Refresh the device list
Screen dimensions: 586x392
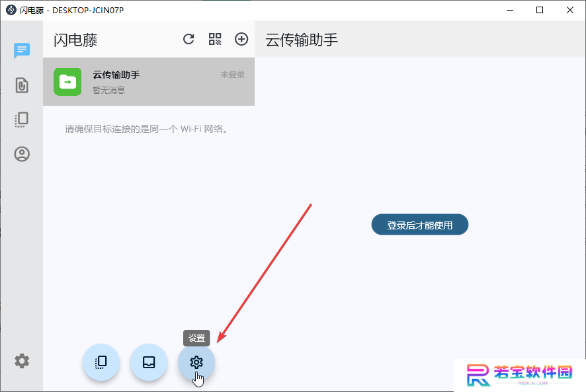point(188,39)
